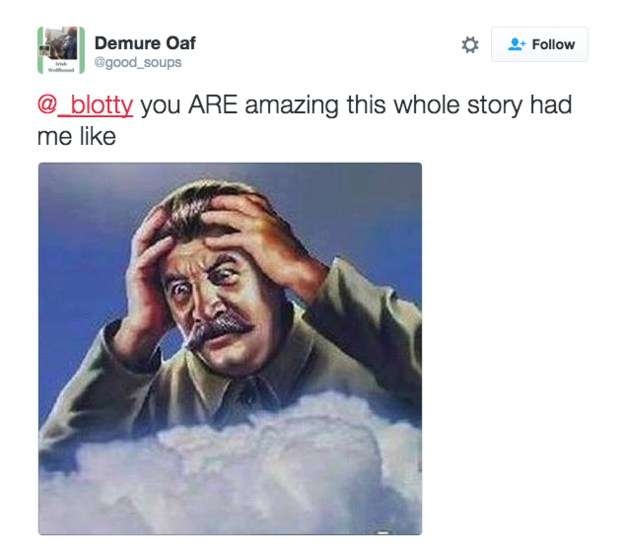The image size is (625, 544).
Task: Open the @_blotty mention link
Action: [x=85, y=105]
